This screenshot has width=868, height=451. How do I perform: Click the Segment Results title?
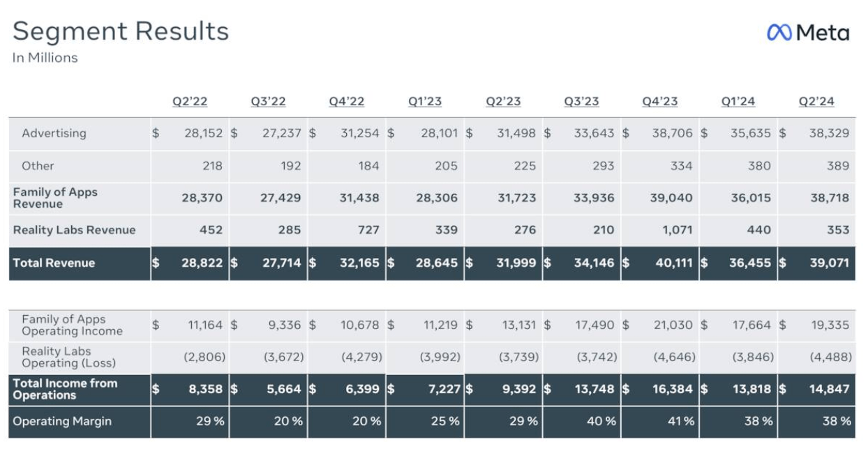tap(121, 31)
